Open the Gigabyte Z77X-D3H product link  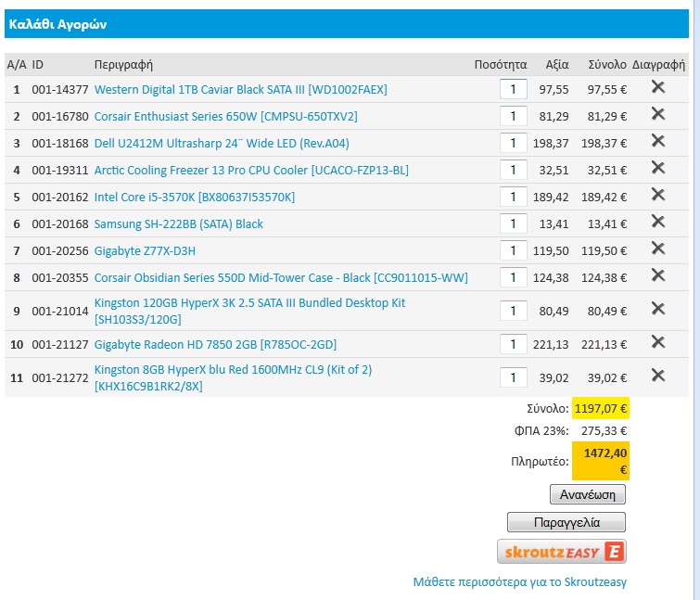(x=145, y=251)
